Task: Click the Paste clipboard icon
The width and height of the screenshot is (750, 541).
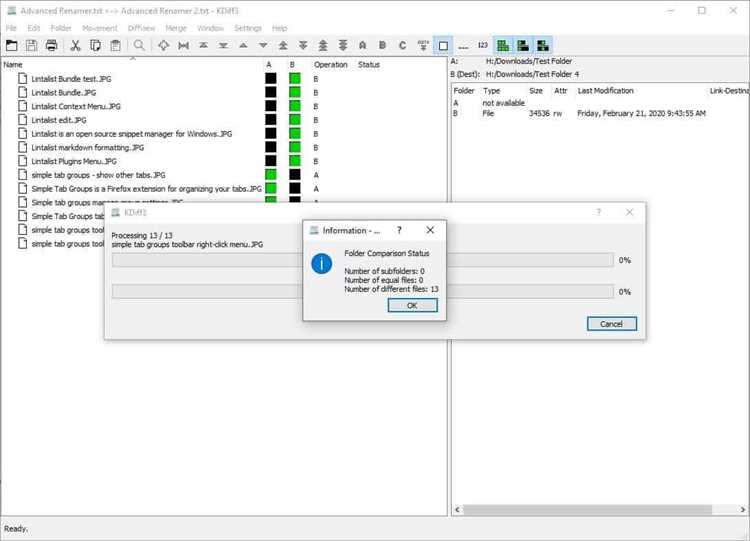Action: click(115, 45)
